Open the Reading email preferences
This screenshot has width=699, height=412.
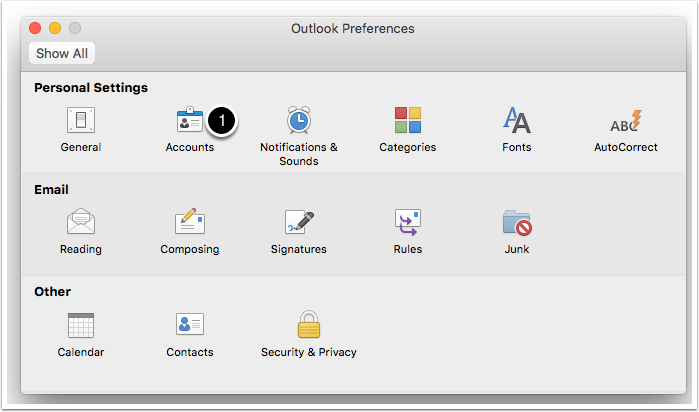click(x=80, y=222)
